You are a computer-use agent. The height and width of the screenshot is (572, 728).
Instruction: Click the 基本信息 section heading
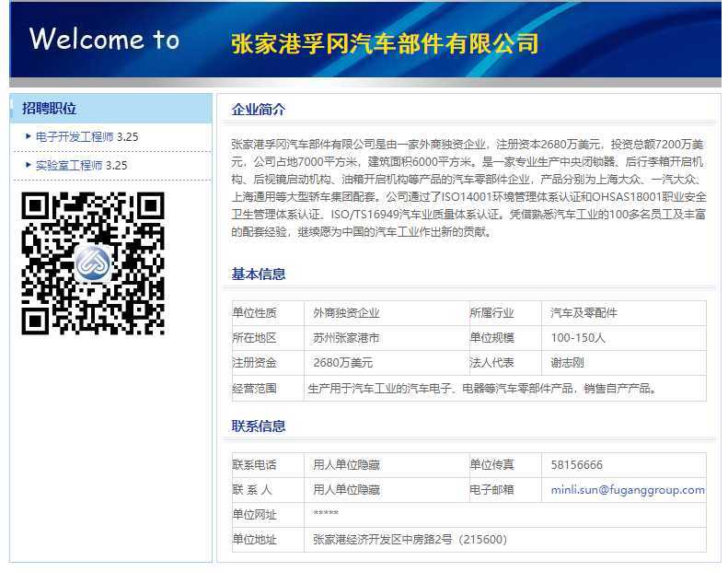coord(259,274)
